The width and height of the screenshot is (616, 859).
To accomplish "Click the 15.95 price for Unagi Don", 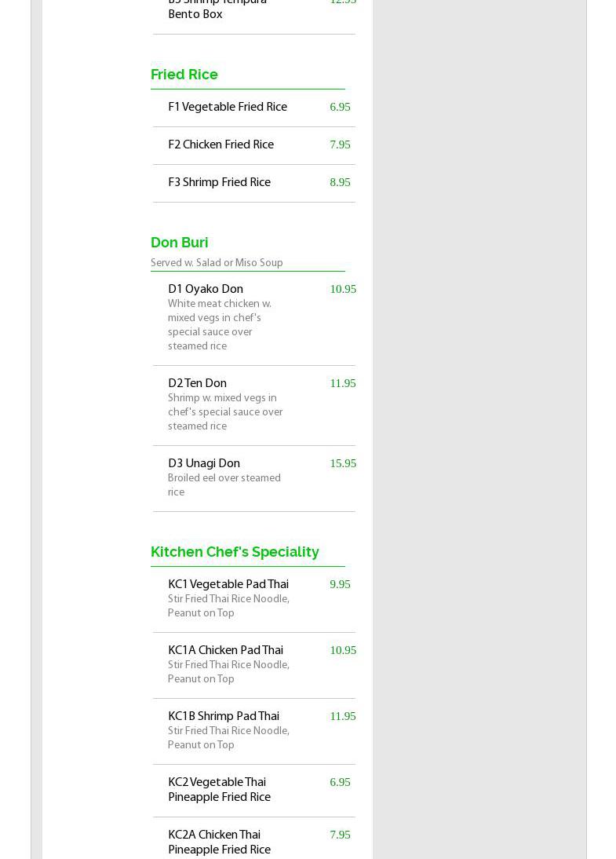I will point(343,463).
